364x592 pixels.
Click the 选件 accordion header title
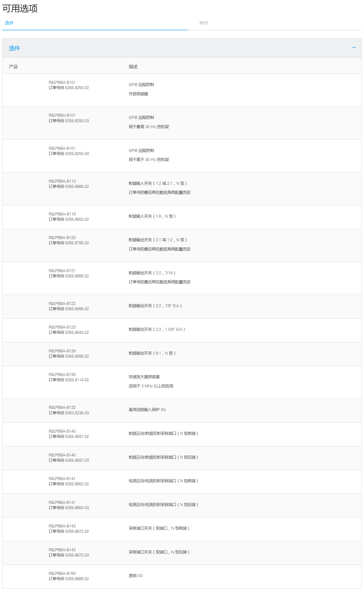coord(15,48)
